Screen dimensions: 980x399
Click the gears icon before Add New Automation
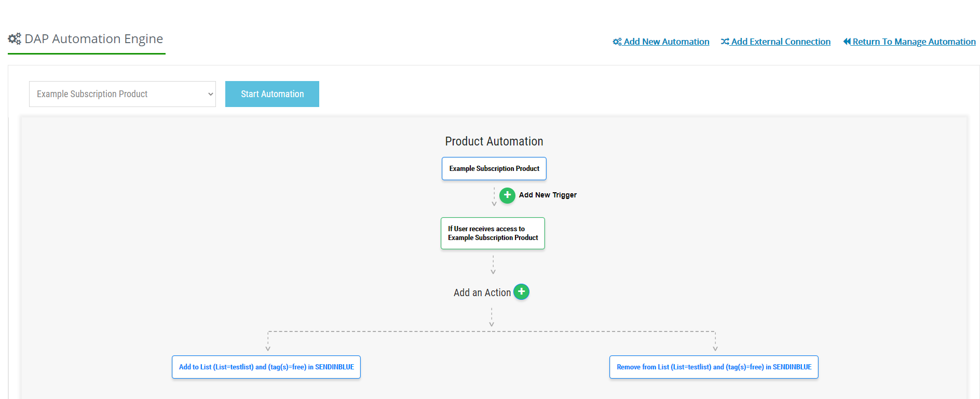(617, 42)
